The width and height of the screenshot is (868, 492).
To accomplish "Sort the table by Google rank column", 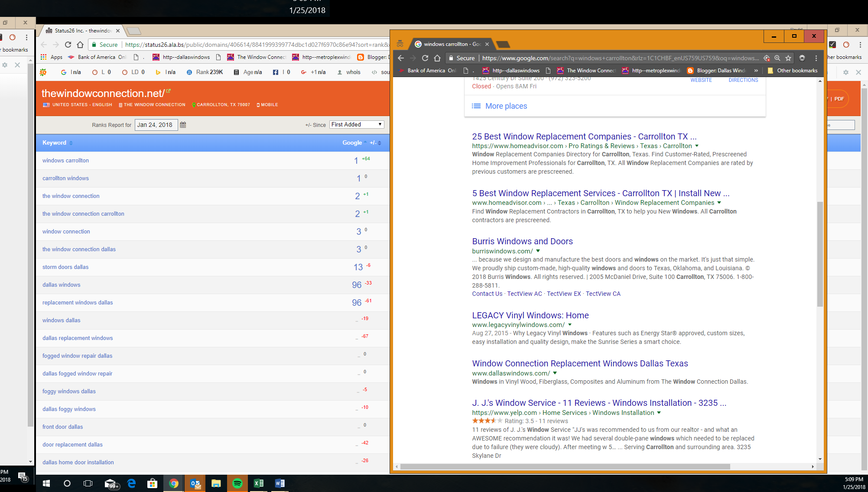I will pyautogui.click(x=354, y=143).
